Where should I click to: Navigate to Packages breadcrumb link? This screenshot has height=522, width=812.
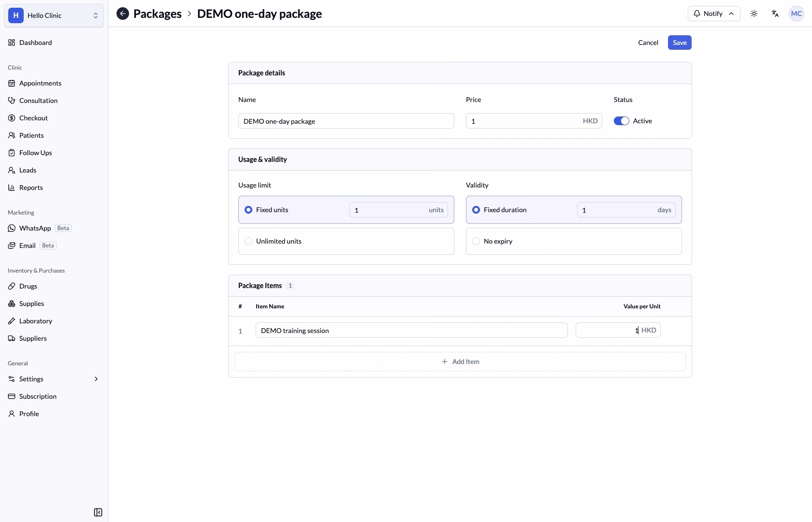158,14
